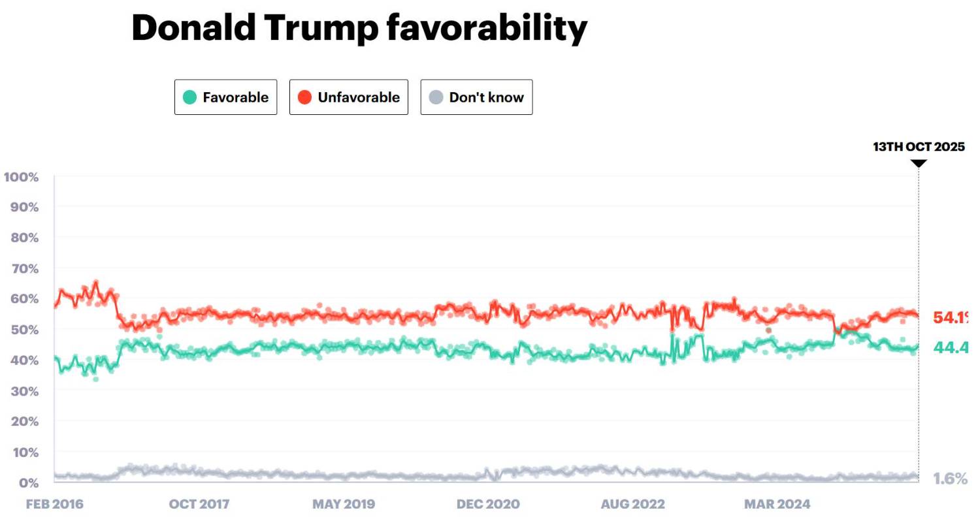Toggle the Unfavorable series button
This screenshot has height=523, width=980.
point(348,97)
